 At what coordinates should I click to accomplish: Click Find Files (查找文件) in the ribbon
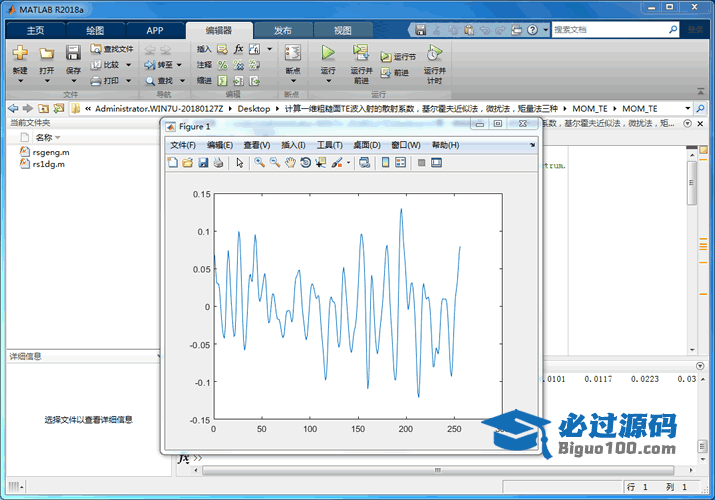tap(112, 49)
